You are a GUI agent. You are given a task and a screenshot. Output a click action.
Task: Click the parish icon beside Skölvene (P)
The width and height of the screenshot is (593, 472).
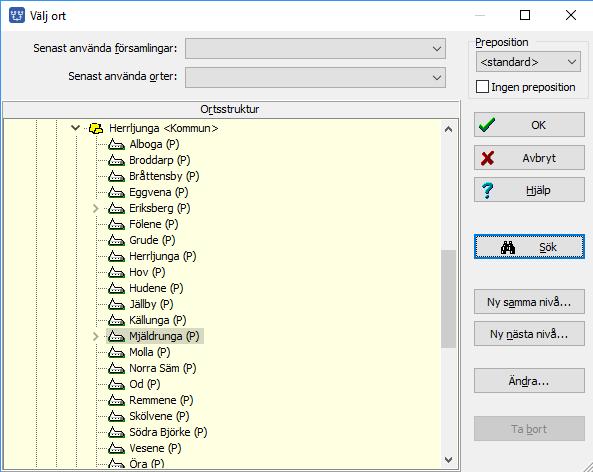tap(116, 416)
